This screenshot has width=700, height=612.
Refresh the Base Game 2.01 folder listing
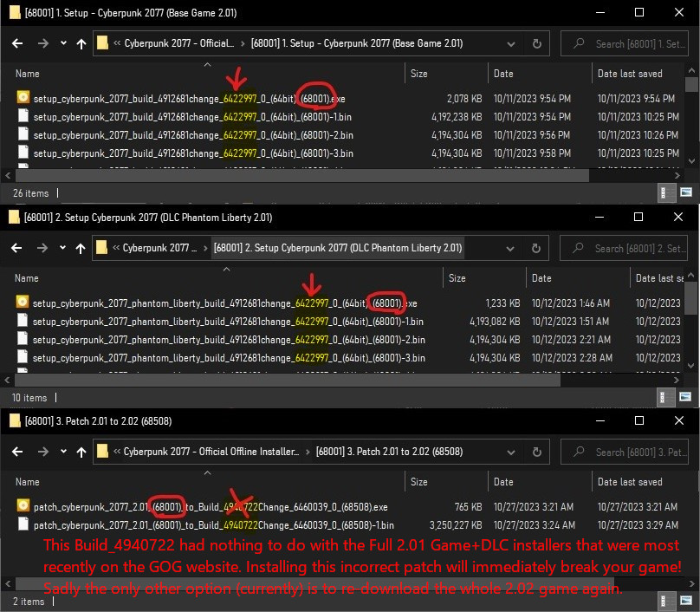(x=537, y=43)
